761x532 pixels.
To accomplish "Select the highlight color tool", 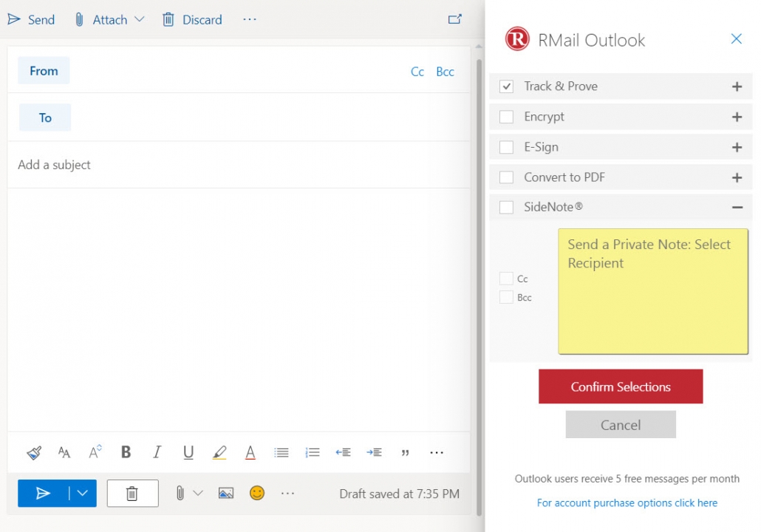I will pos(219,452).
